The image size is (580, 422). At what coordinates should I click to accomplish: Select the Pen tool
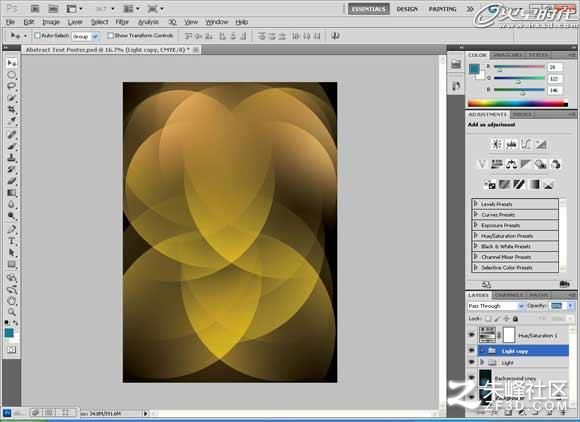[11, 229]
